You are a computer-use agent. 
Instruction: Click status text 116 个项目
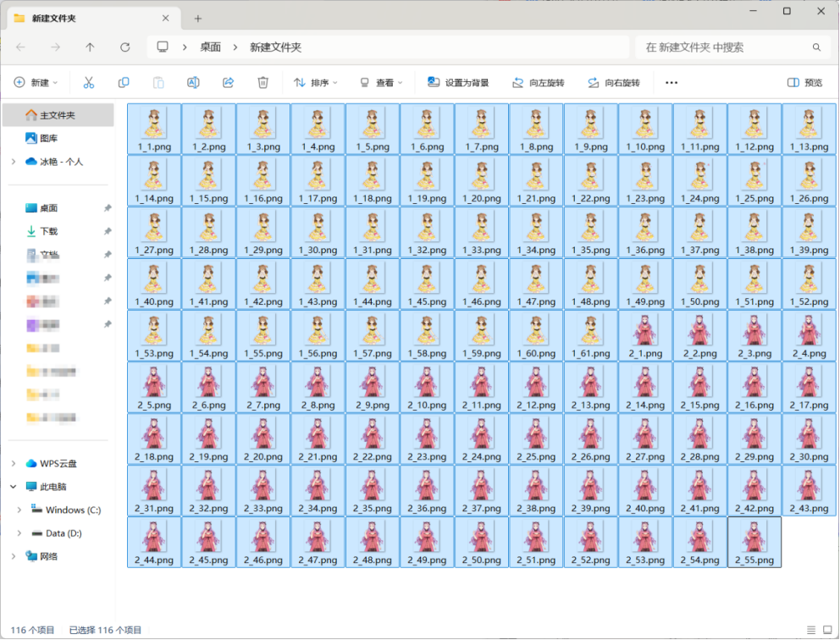32,630
